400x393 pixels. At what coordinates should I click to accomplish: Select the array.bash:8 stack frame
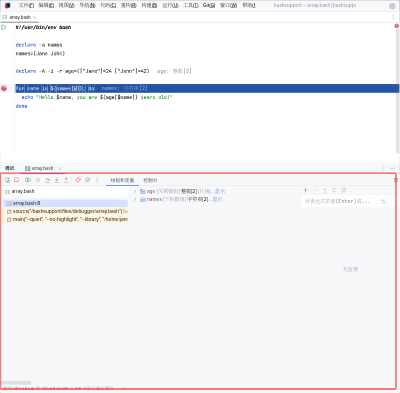(x=65, y=203)
